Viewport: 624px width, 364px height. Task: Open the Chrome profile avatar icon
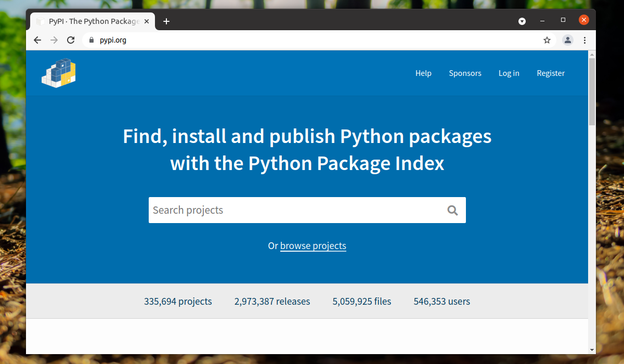click(x=568, y=40)
